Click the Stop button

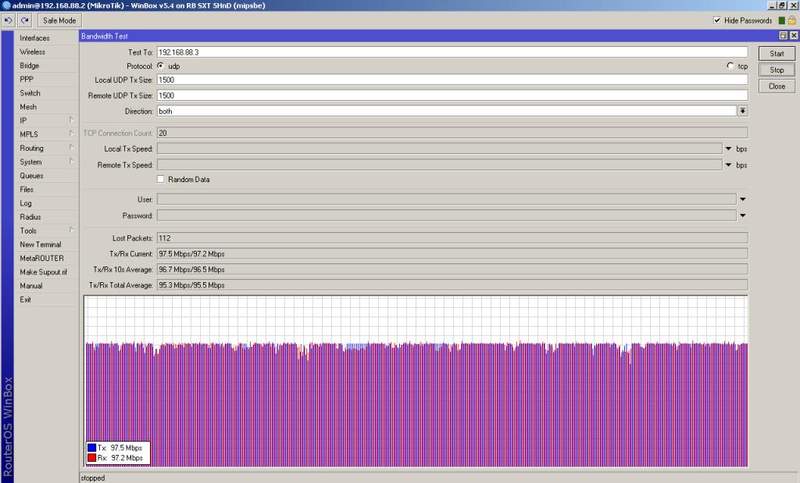[777, 70]
